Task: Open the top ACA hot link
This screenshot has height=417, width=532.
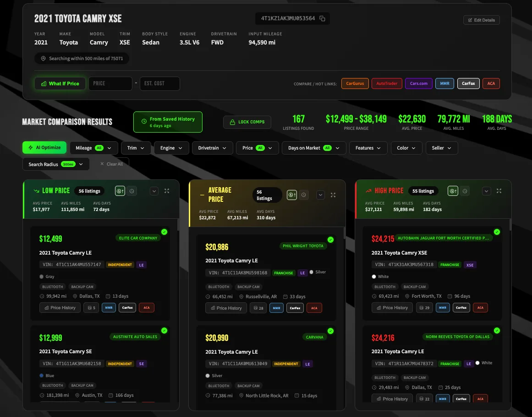Action: (x=491, y=83)
